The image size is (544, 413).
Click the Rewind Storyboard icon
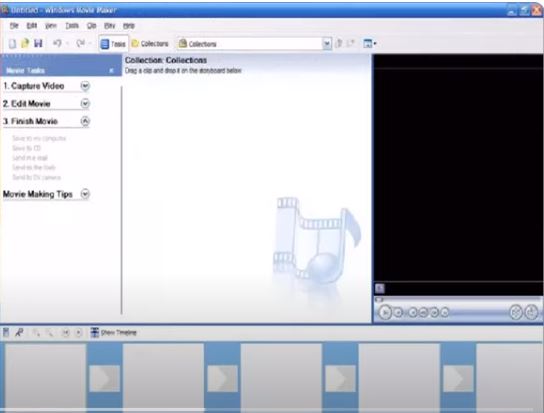click(x=66, y=332)
